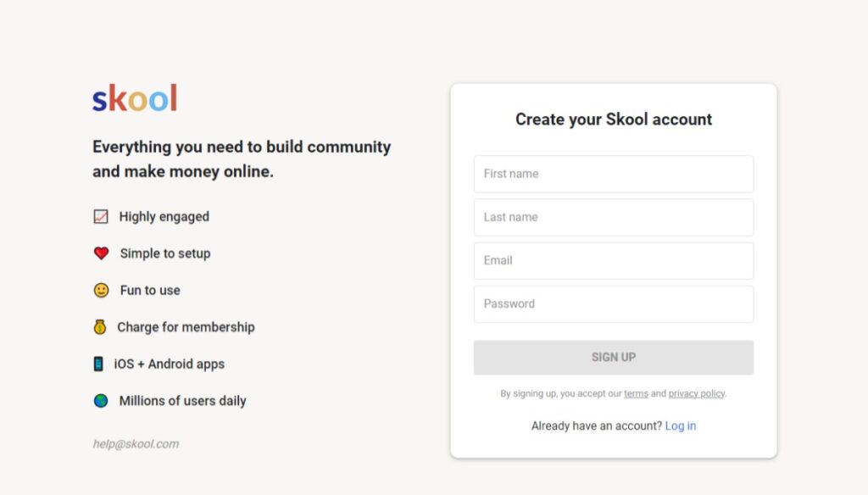Click the smiley face icon
The width and height of the screenshot is (868, 495).
click(102, 290)
